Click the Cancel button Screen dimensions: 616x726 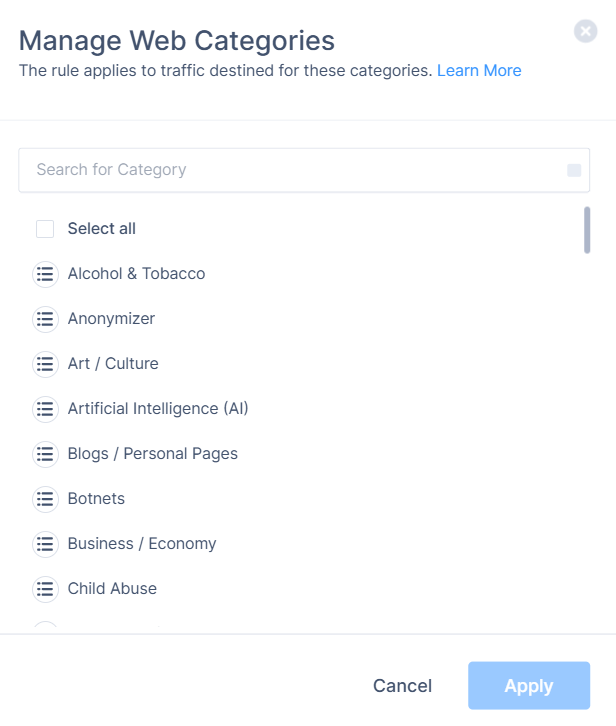(402, 686)
